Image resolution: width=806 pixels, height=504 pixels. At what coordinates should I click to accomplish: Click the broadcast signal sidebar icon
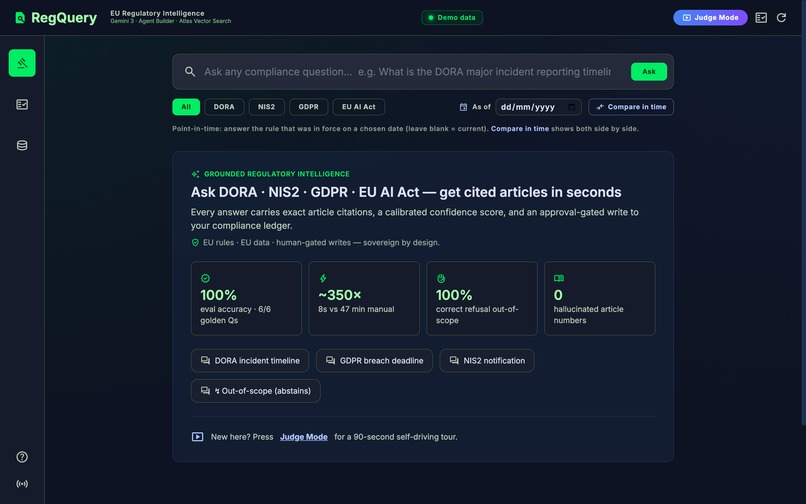[x=22, y=483]
